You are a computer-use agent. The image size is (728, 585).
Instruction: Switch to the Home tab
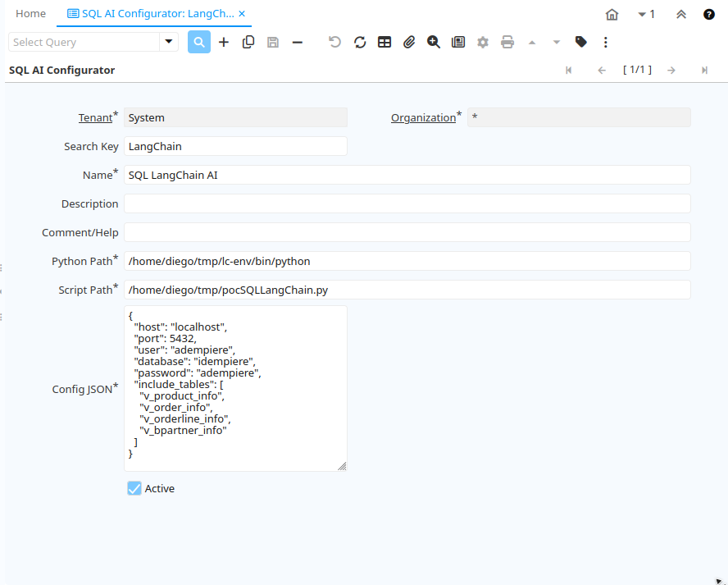[31, 14]
